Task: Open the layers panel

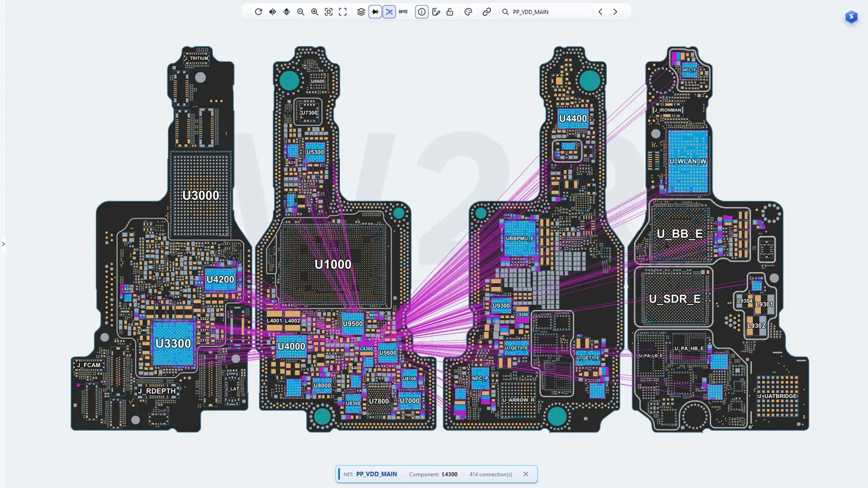Action: [x=361, y=11]
